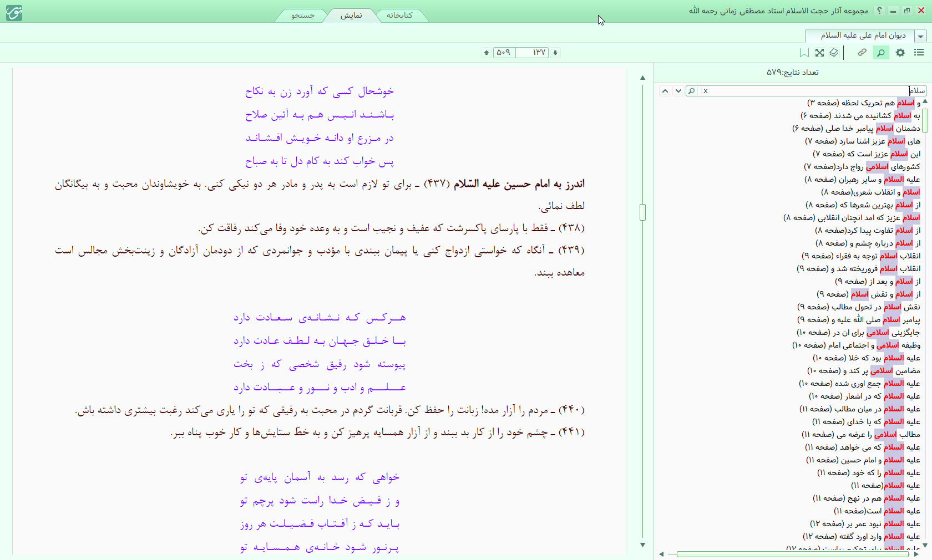
Task: Toggle the highlighted search magnifier in toolbar
Action: pos(881,53)
